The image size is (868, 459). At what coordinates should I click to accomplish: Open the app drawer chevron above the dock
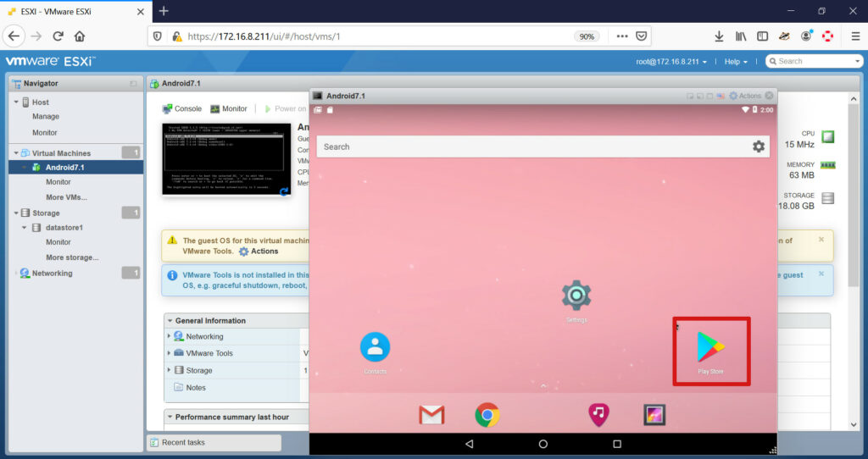pyautogui.click(x=543, y=385)
